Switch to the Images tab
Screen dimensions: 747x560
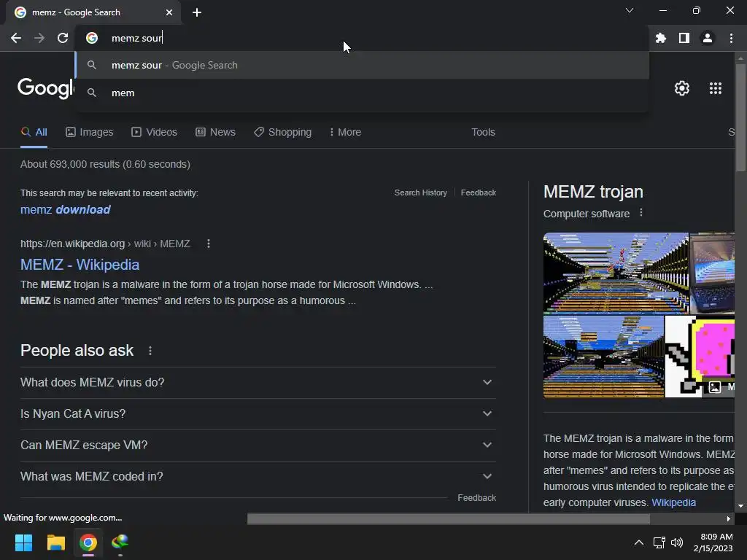(90, 133)
